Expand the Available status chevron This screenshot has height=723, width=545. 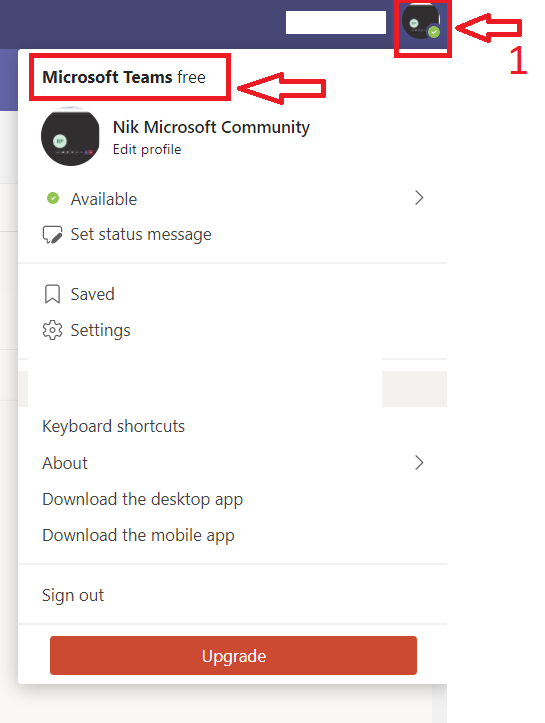(419, 198)
